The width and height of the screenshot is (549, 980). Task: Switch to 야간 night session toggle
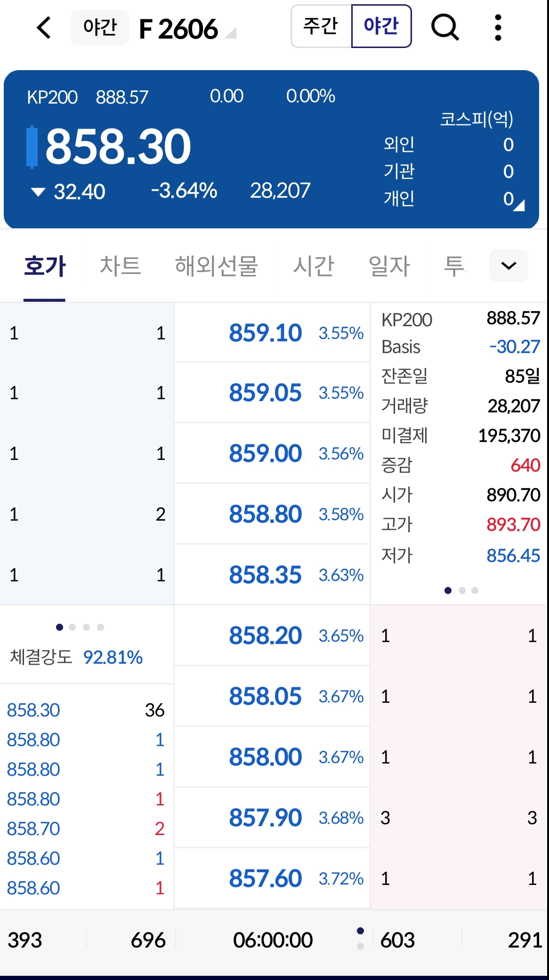tap(381, 26)
